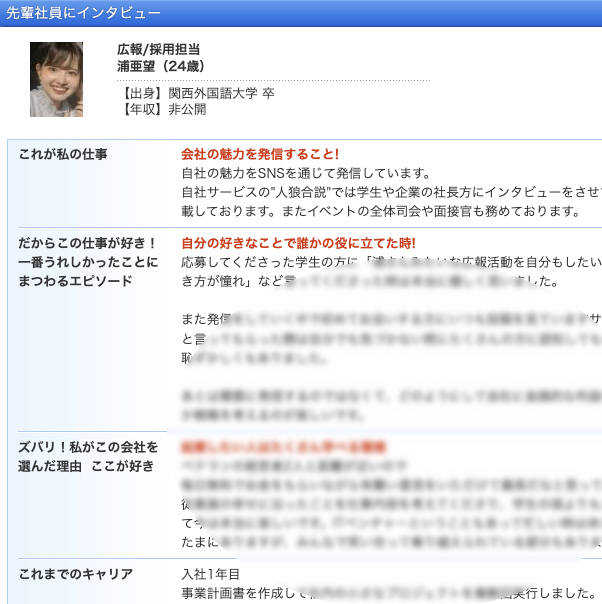Click the 【年収】非公開 line

[x=163, y=109]
